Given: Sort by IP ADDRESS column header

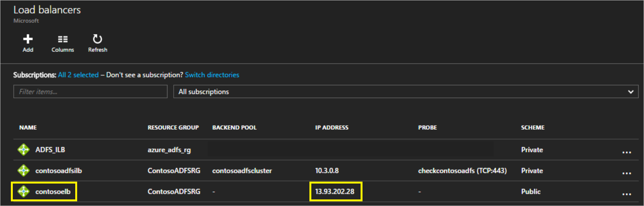Looking at the screenshot, I should pyautogui.click(x=331, y=127).
